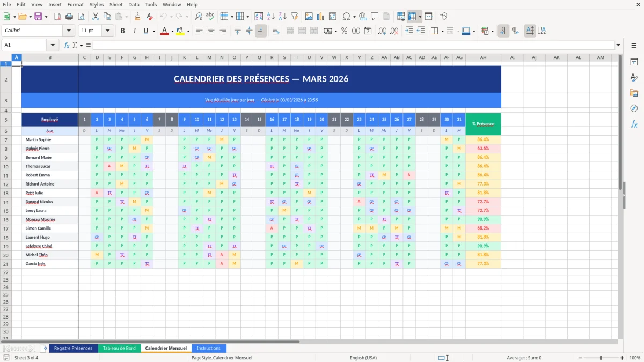Image resolution: width=644 pixels, height=362 pixels.
Task: Open the Borders dropdown arrow
Action: point(444,31)
